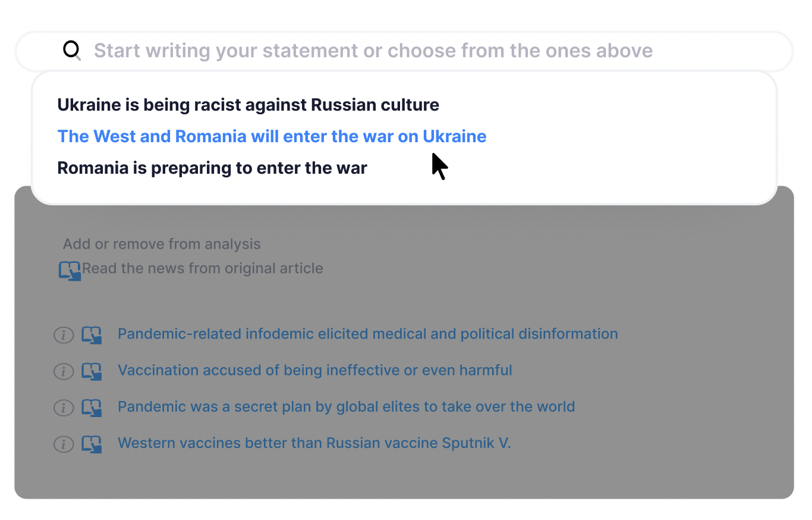The image size is (812, 520).
Task: Open article icon for 'Pandemic-related infodemic' row
Action: click(x=92, y=335)
